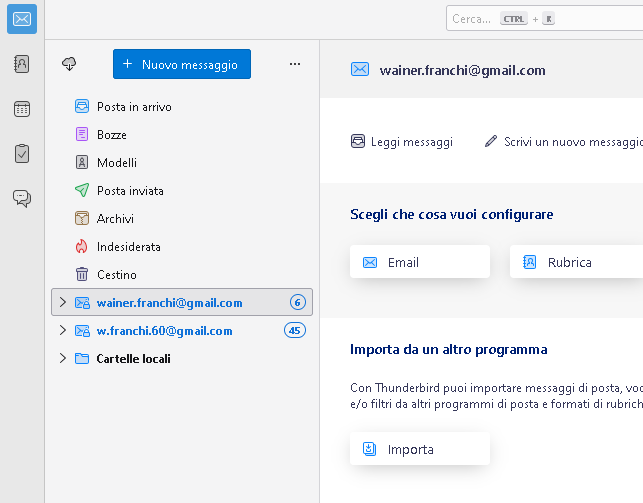Expand the wainer.franchi@gmail.com account
Screen dimensions: 643x503
[63, 302]
